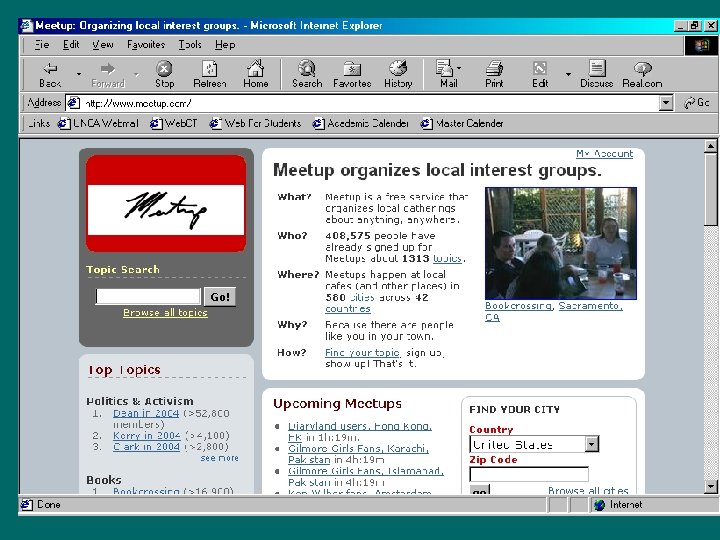Viewport: 720px width, 540px height.
Task: Open the Edit button dropdown arrow
Action: pos(568,74)
